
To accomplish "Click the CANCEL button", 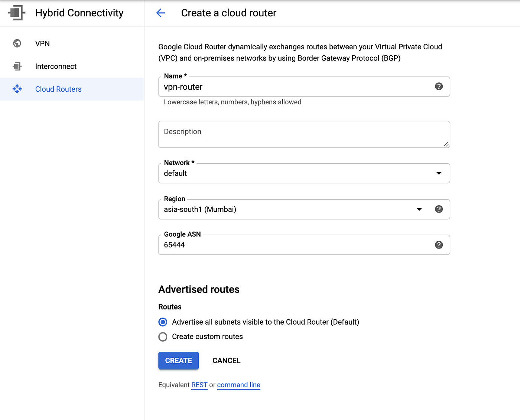I will coord(226,360).
